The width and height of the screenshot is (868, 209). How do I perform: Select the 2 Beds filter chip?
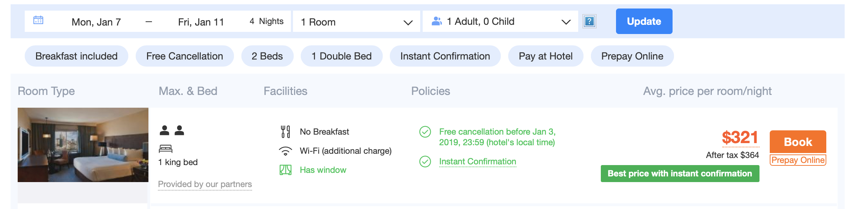267,56
